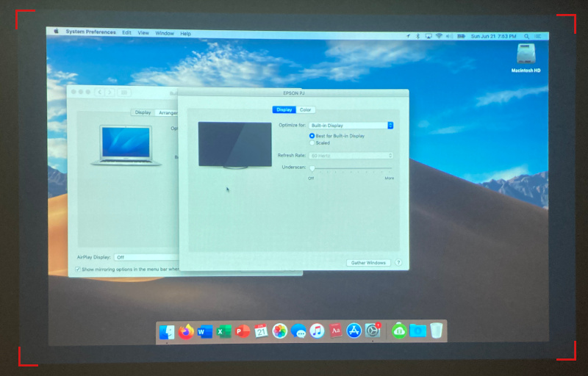The width and height of the screenshot is (588, 376).
Task: Click the EPSON PJ window title bar
Action: point(293,93)
